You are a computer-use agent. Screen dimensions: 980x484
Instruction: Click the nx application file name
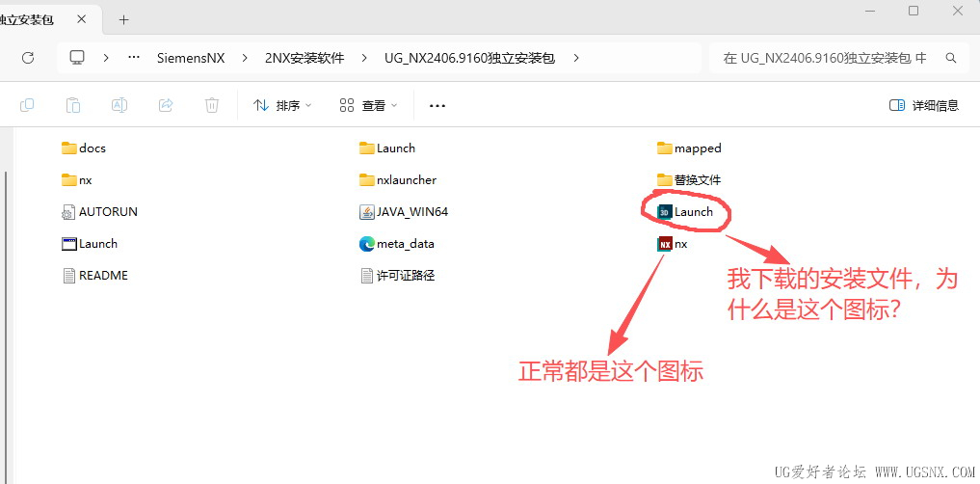681,244
